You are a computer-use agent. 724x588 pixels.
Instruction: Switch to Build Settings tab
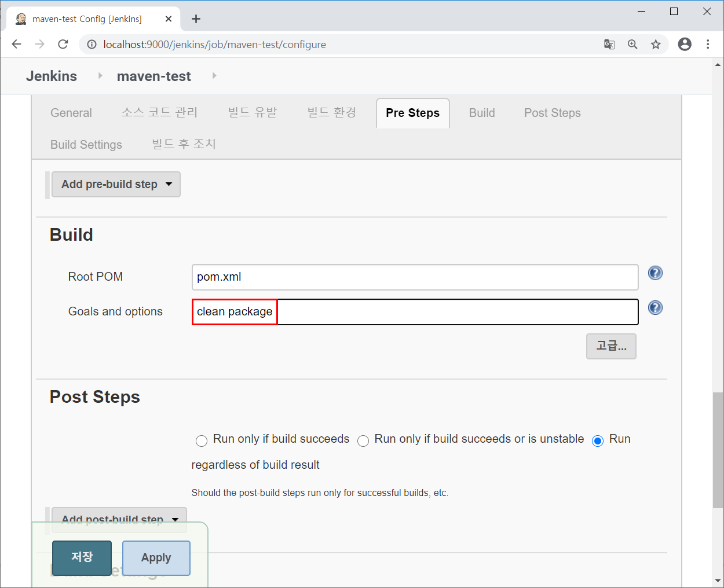[86, 145]
